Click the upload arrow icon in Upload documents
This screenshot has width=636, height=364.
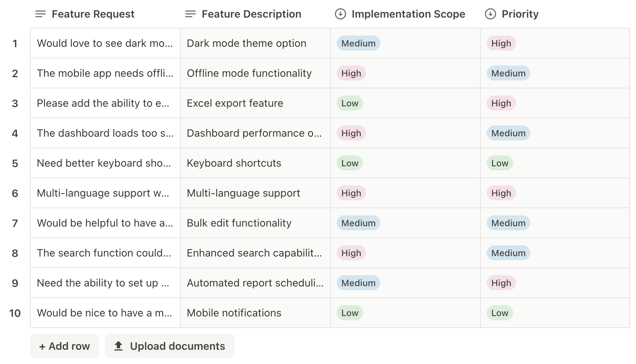118,346
